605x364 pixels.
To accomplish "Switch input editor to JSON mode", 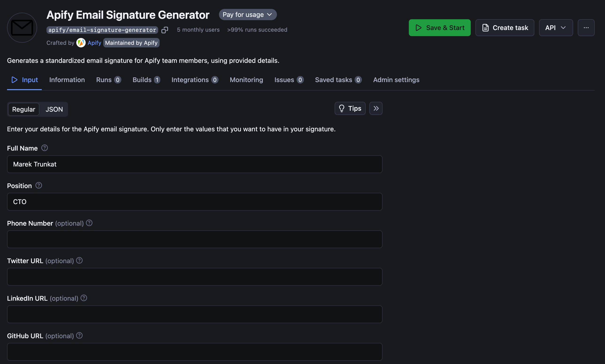I will pyautogui.click(x=54, y=109).
